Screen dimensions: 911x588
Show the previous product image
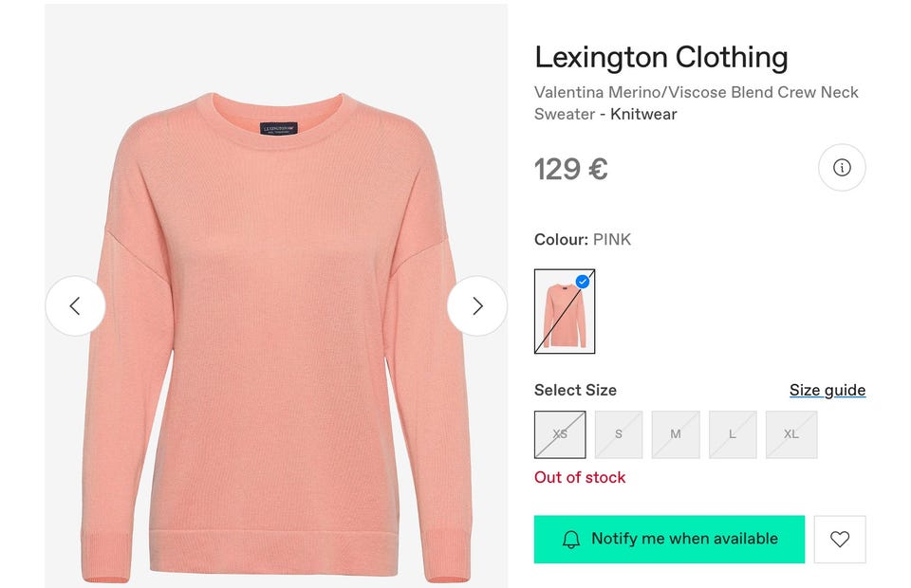(x=75, y=305)
